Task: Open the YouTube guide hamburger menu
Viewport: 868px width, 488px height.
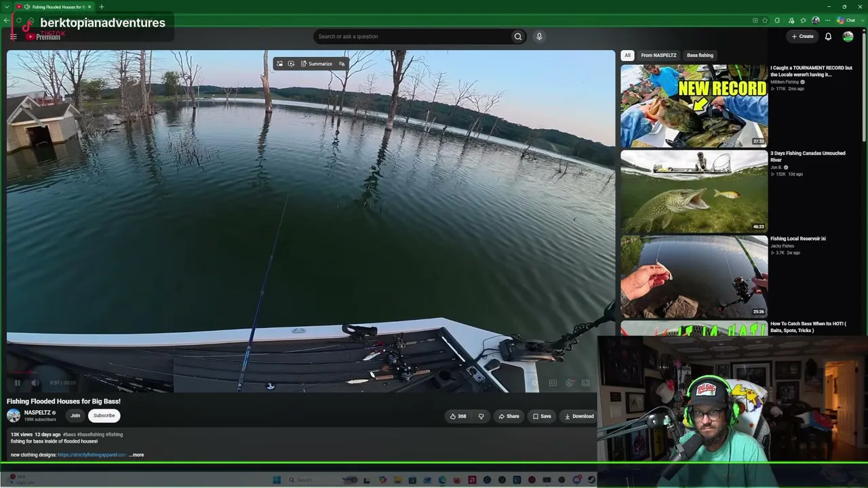Action: pos(14,37)
